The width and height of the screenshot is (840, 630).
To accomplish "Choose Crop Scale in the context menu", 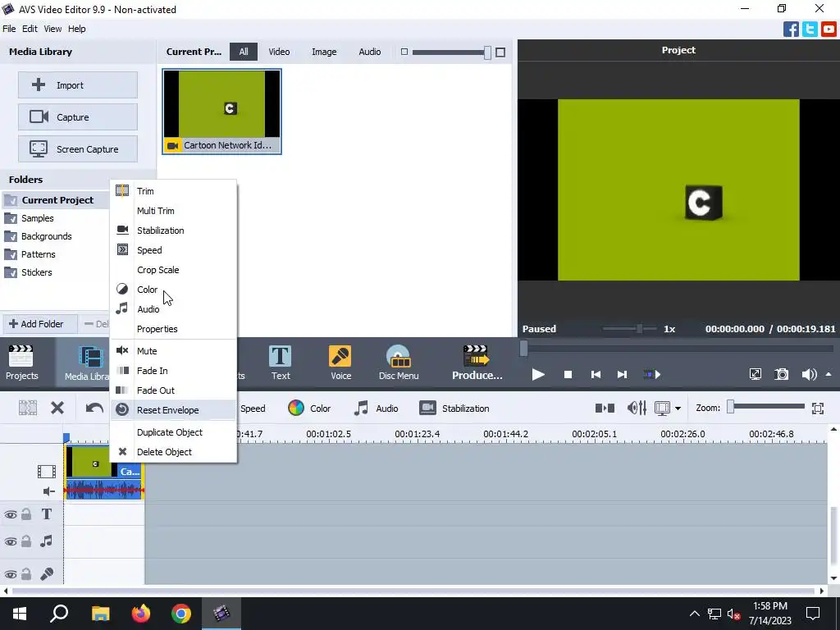I will tap(173, 270).
